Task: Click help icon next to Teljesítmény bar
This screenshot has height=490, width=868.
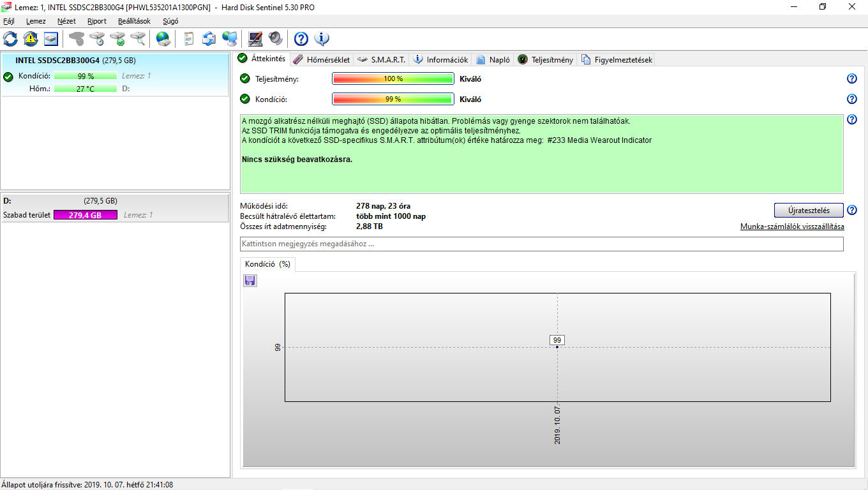Action: pyautogui.click(x=851, y=78)
